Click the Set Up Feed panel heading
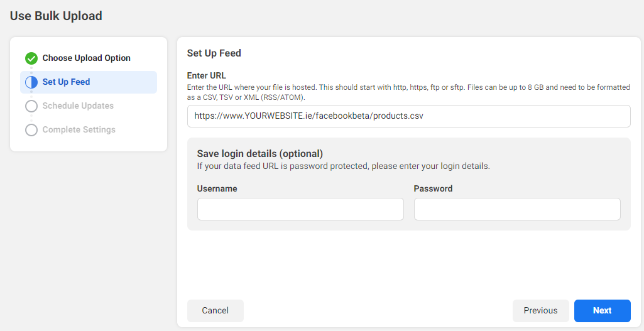Image resolution: width=644 pixels, height=331 pixels. tap(214, 53)
